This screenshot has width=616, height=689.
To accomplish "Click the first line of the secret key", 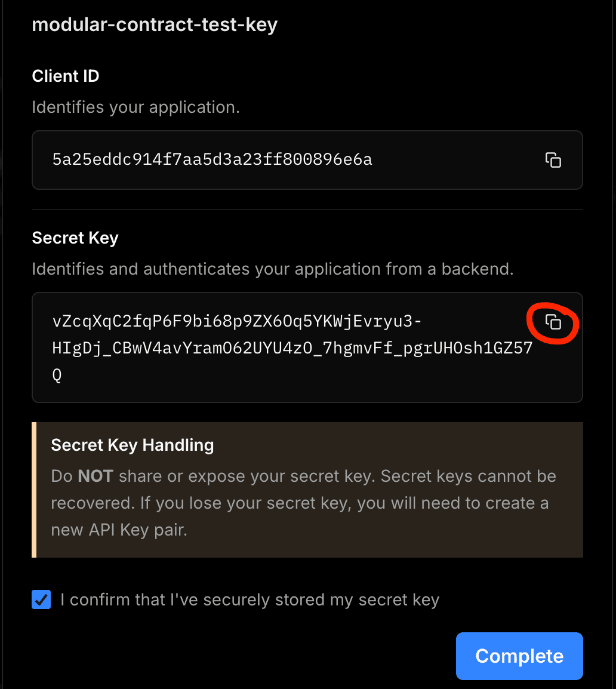I will pyautogui.click(x=237, y=322).
